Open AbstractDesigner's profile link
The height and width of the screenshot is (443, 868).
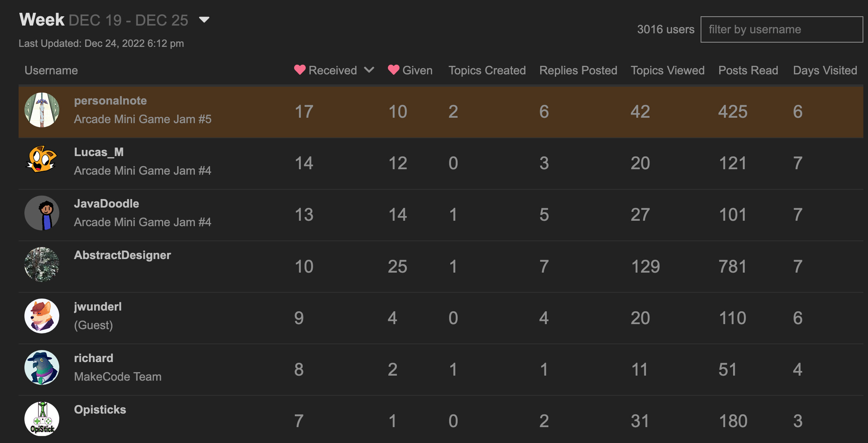(x=122, y=255)
